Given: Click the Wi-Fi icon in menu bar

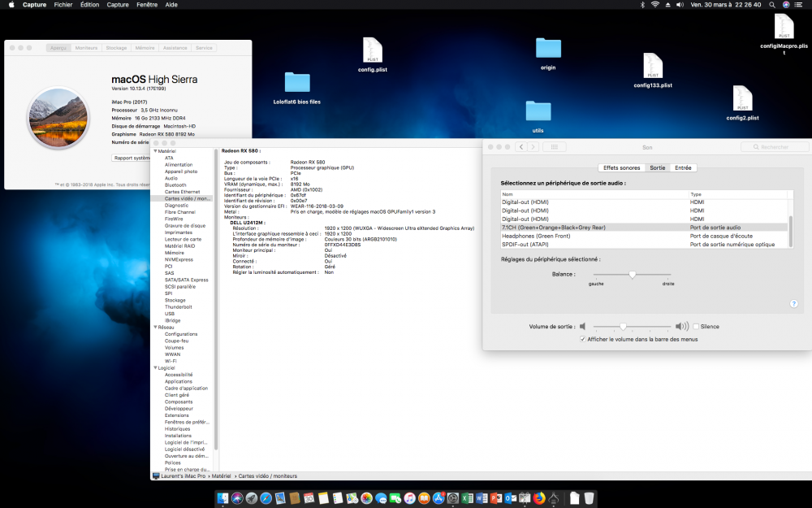Looking at the screenshot, I should pos(655,5).
